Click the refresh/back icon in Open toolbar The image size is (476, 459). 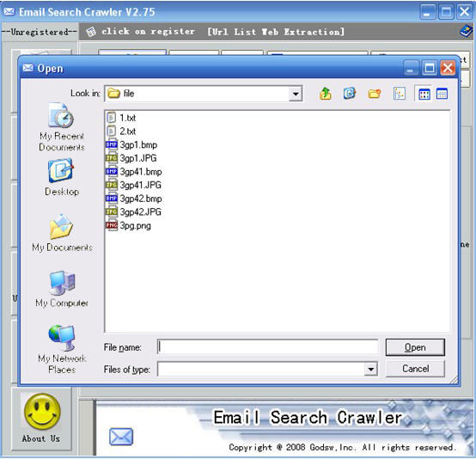pos(350,94)
